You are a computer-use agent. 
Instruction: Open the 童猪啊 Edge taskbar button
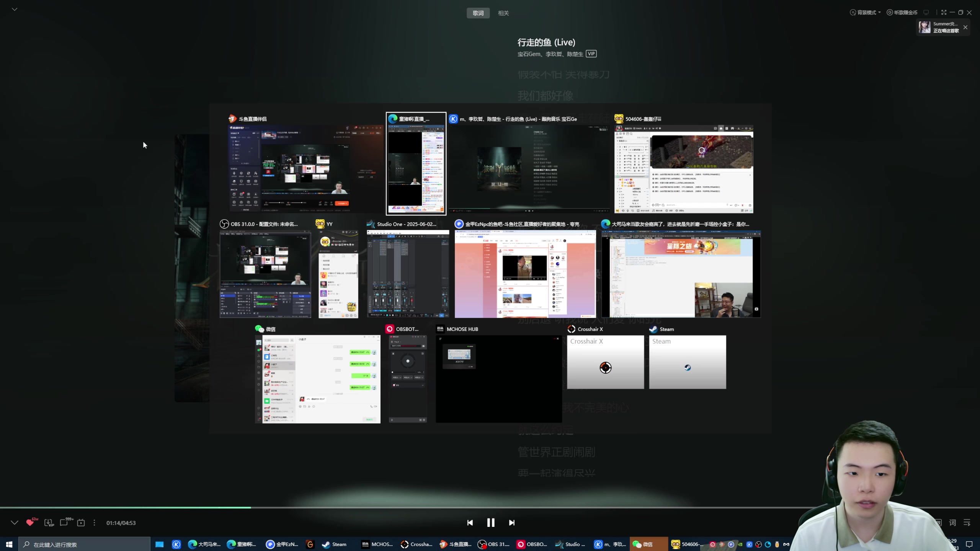(x=242, y=544)
